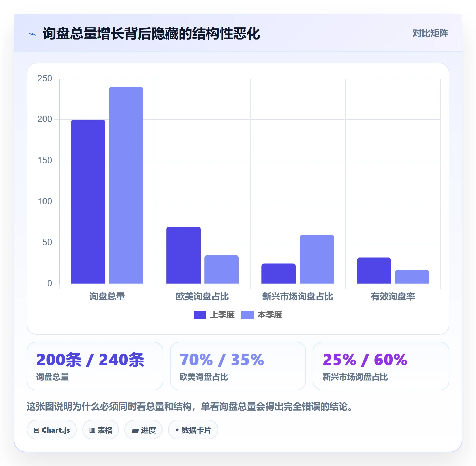The image size is (476, 466).
Task: Select the 本季度 bar for 有效询盘率
Action: point(412,277)
